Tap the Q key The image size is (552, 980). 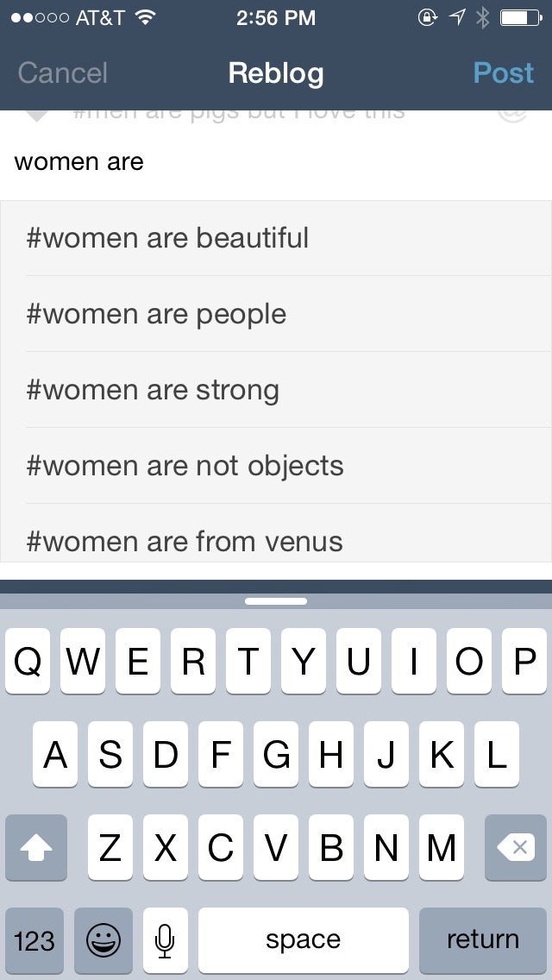tap(28, 662)
